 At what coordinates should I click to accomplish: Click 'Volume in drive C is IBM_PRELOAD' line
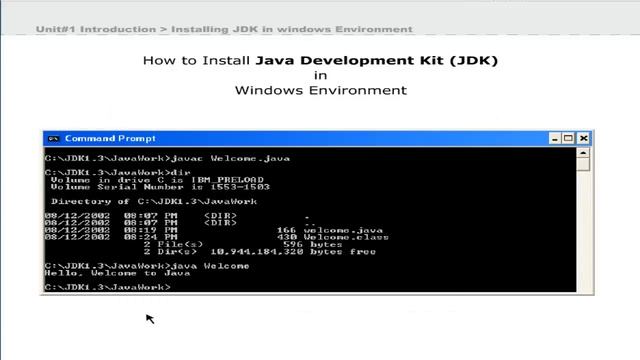(x=157, y=180)
